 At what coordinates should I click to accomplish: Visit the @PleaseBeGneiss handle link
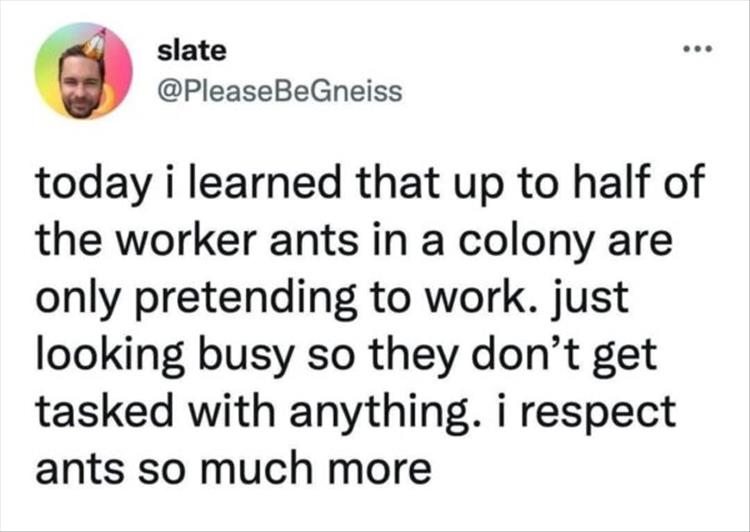[x=280, y=92]
